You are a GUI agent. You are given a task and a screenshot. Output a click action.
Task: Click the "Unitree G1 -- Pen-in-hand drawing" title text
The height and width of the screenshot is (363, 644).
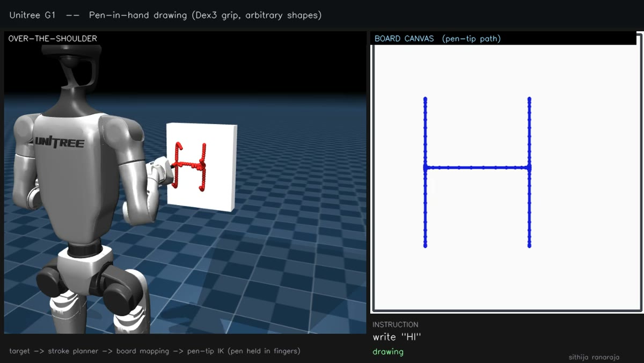165,15
